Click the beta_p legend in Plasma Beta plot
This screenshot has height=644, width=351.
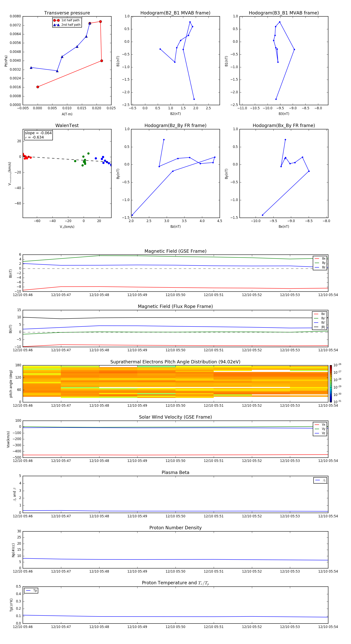320,480
